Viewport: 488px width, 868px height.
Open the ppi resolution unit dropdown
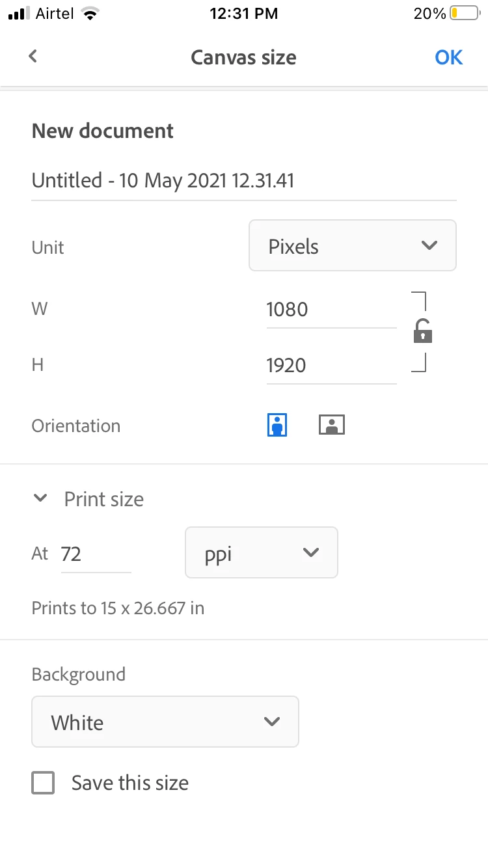[261, 553]
